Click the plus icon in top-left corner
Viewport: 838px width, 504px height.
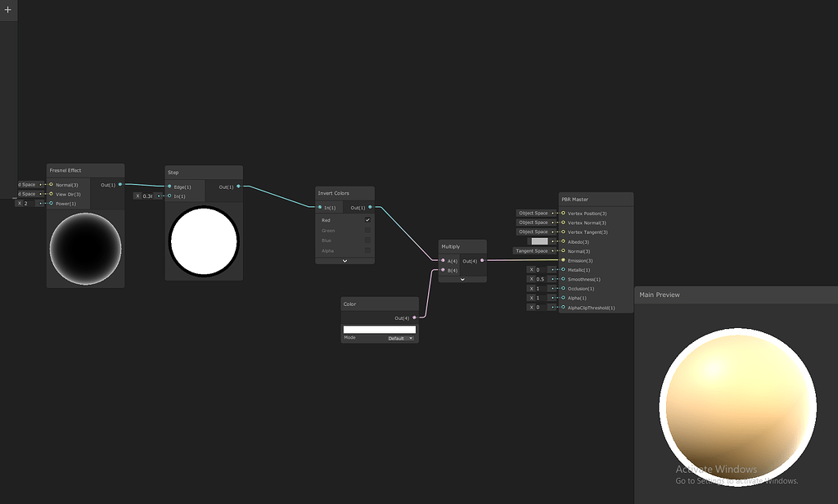(x=7, y=11)
